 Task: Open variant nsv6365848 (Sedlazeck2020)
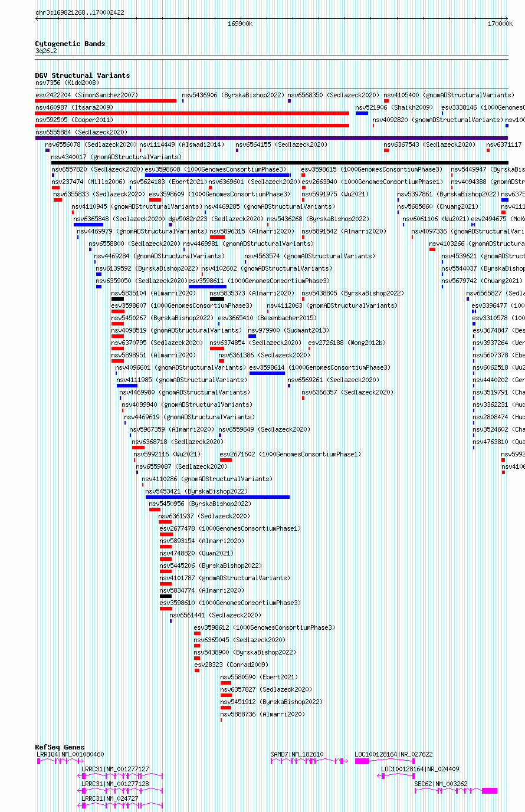119,219
